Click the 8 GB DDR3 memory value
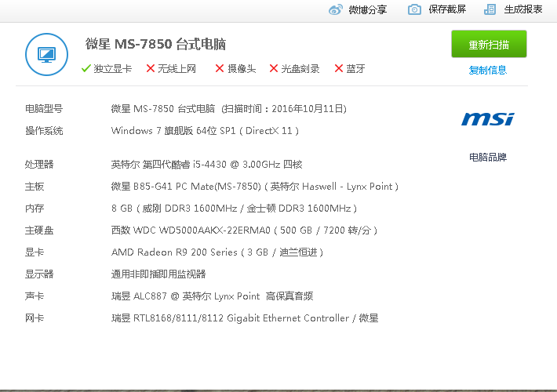Viewport: 557px width, 392px height. click(234, 209)
